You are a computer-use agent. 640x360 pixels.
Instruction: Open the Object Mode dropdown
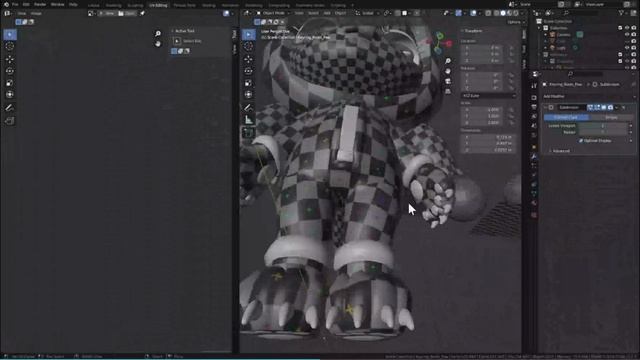(273, 13)
